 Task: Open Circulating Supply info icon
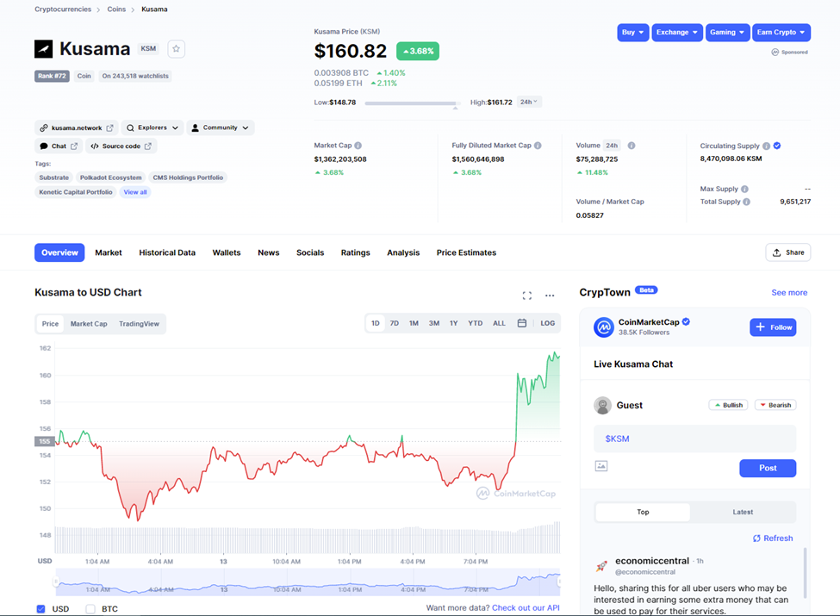point(767,146)
